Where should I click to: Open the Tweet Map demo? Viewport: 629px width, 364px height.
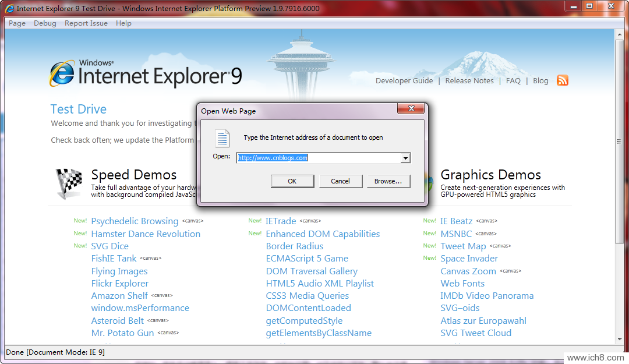point(464,246)
